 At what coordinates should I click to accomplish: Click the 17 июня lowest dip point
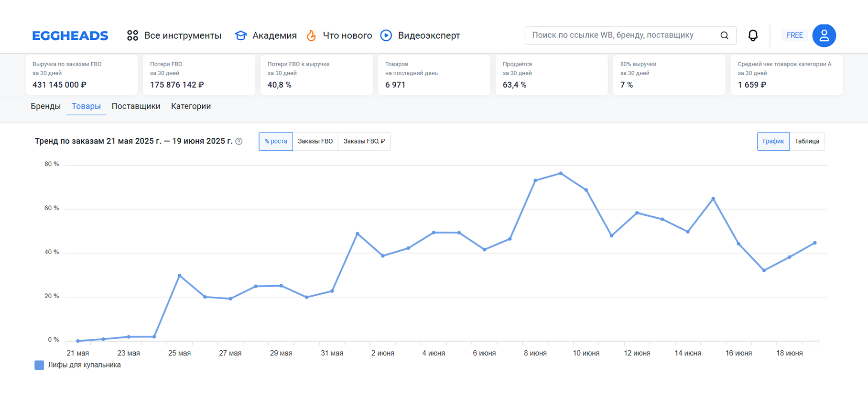tap(764, 270)
